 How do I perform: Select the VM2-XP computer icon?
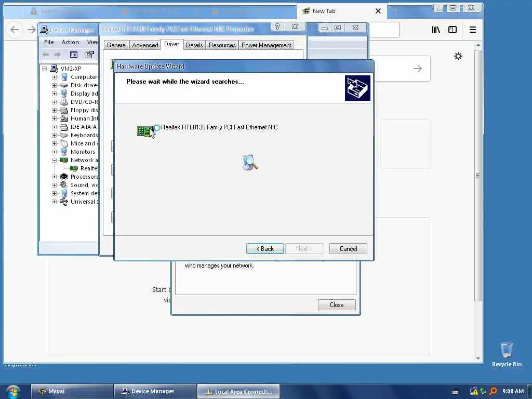click(x=54, y=69)
